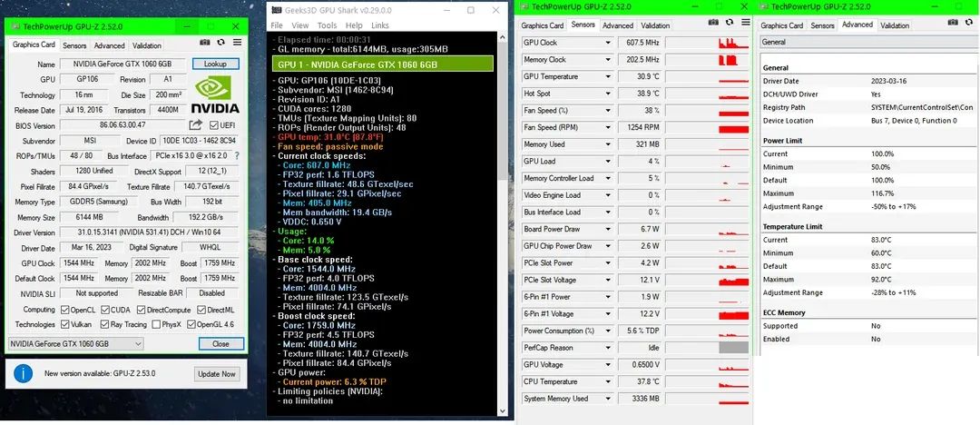Toggle the Vulkan checkbox
The width and height of the screenshot is (980, 425).
point(65,325)
